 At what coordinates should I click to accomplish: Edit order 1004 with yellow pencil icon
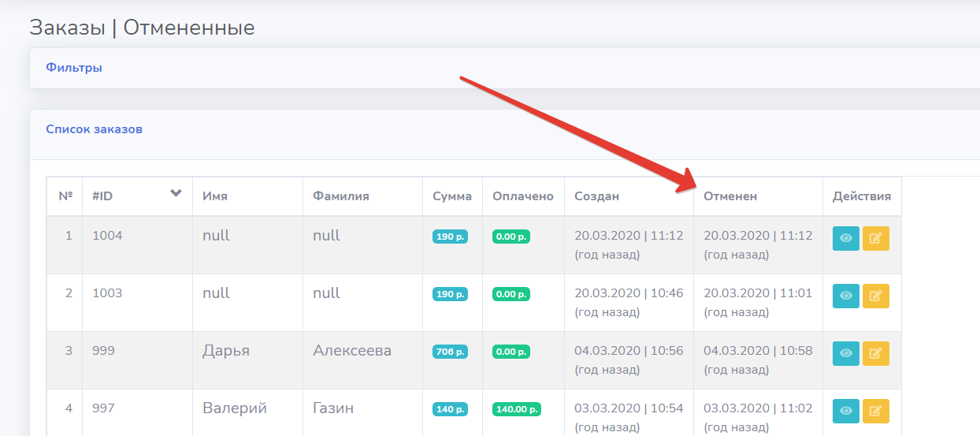[875, 238]
